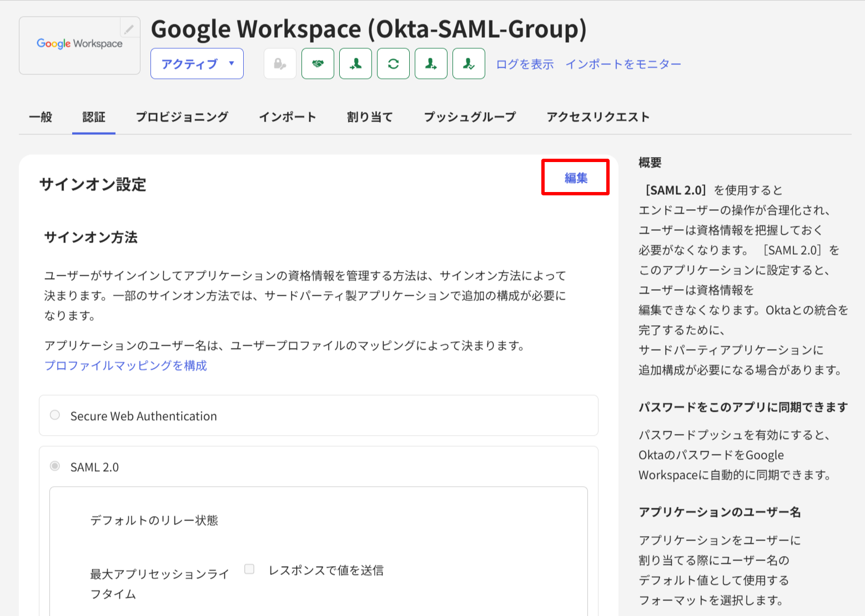
Task: Select the Secure Web Authentication radio button
Action: click(x=55, y=415)
